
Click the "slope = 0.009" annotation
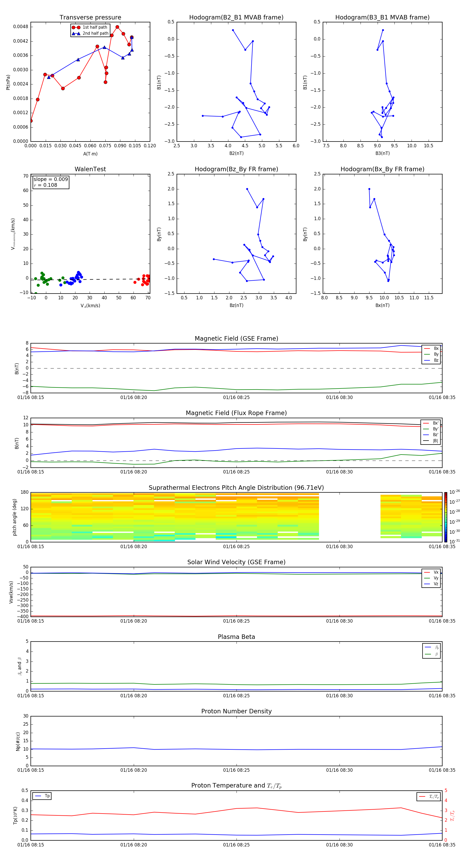click(x=50, y=179)
